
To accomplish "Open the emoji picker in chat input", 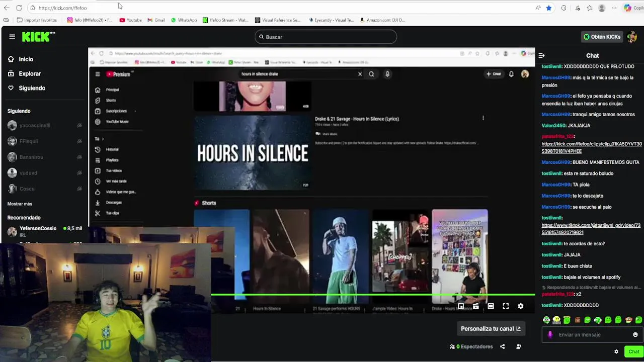I will pos(635,334).
